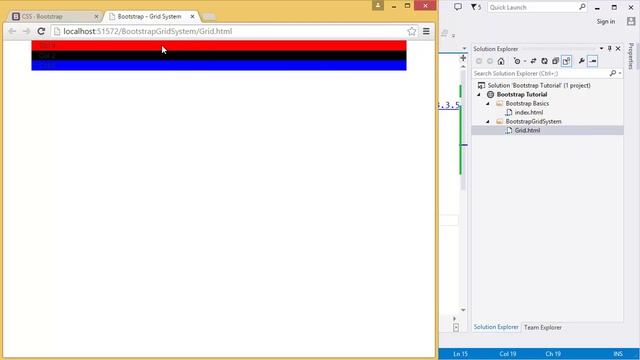This screenshot has width=640, height=360.
Task: Open the notifications flag showing 5
Action: click(476, 7)
